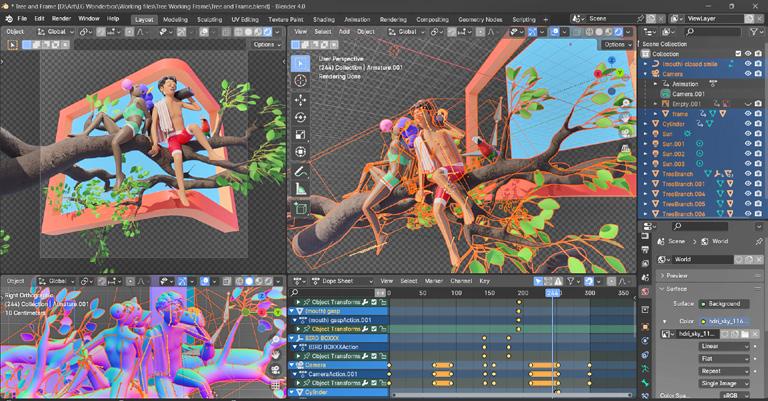
Task: Hide the Camera object in outliner
Action: 748,74
